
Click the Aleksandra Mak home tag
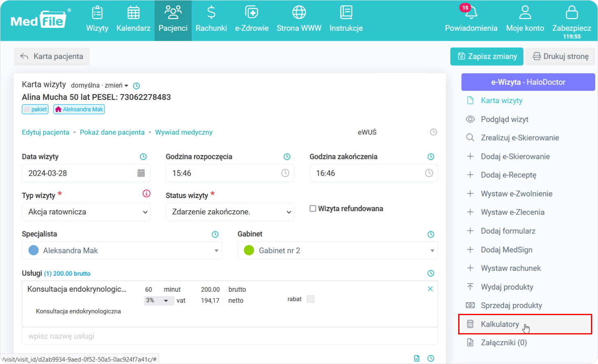[x=79, y=109]
